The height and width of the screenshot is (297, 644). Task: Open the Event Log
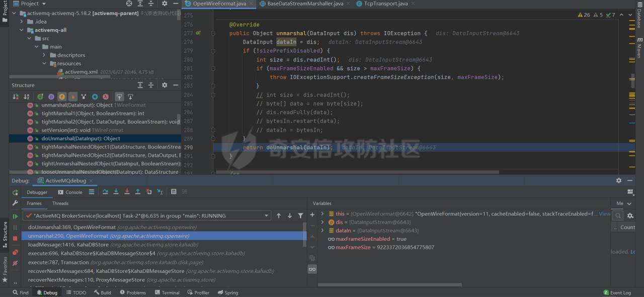coord(617,292)
